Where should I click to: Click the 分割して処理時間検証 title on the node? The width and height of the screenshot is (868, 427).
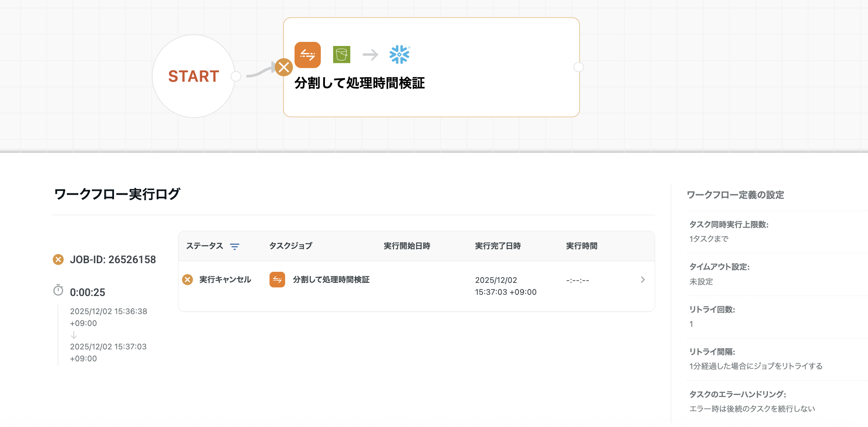[x=359, y=83]
